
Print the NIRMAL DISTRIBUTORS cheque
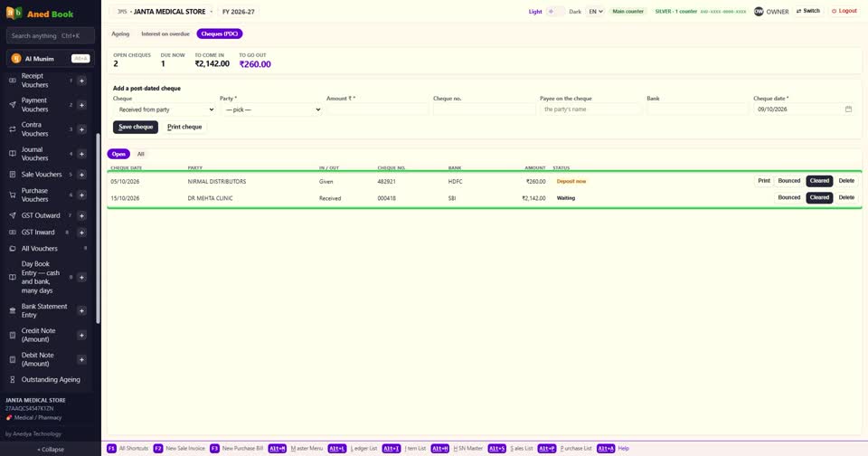click(764, 181)
